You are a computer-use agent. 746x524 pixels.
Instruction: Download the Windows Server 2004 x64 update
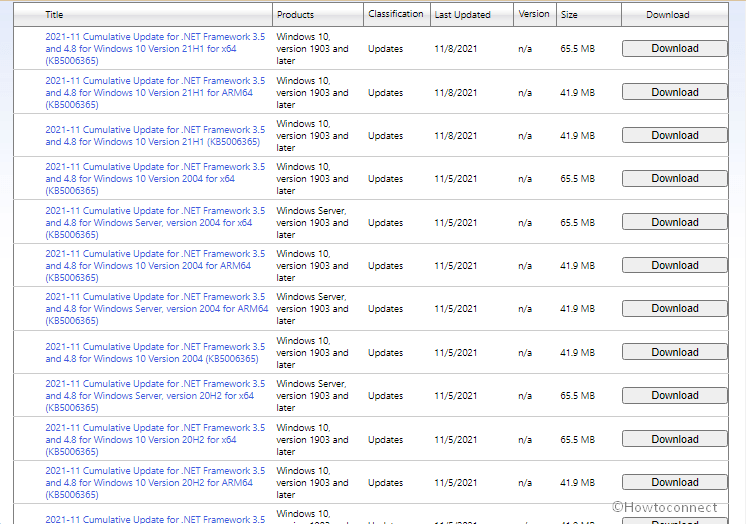point(674,222)
